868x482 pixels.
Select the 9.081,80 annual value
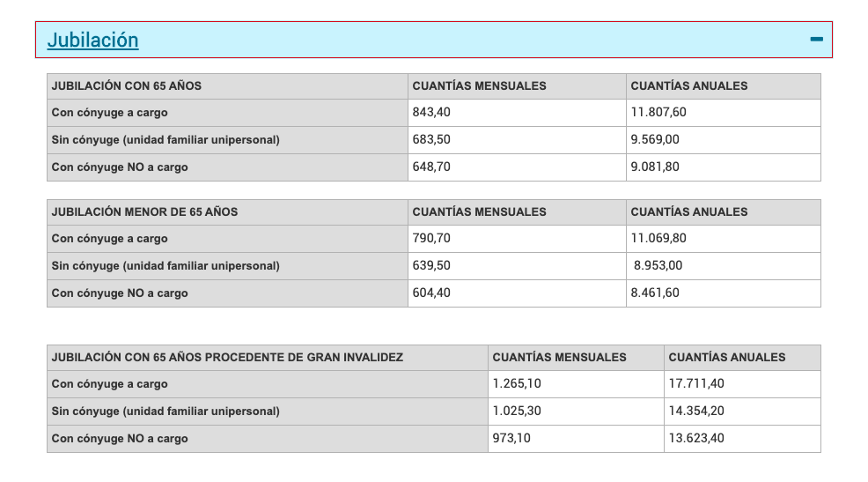tap(655, 167)
